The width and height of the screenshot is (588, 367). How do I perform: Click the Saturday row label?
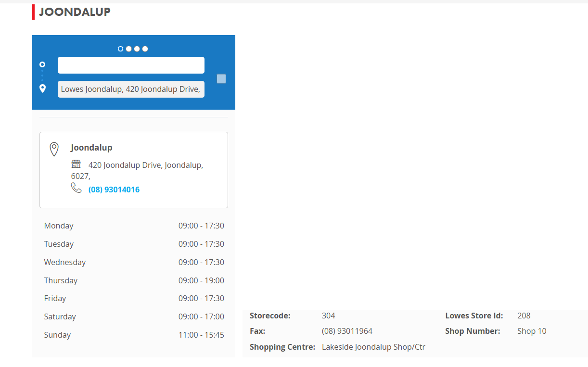click(x=60, y=316)
